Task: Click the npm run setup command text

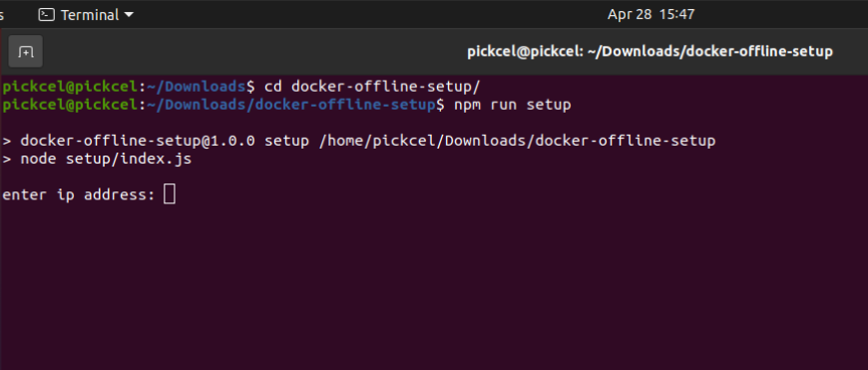Action: tap(512, 105)
